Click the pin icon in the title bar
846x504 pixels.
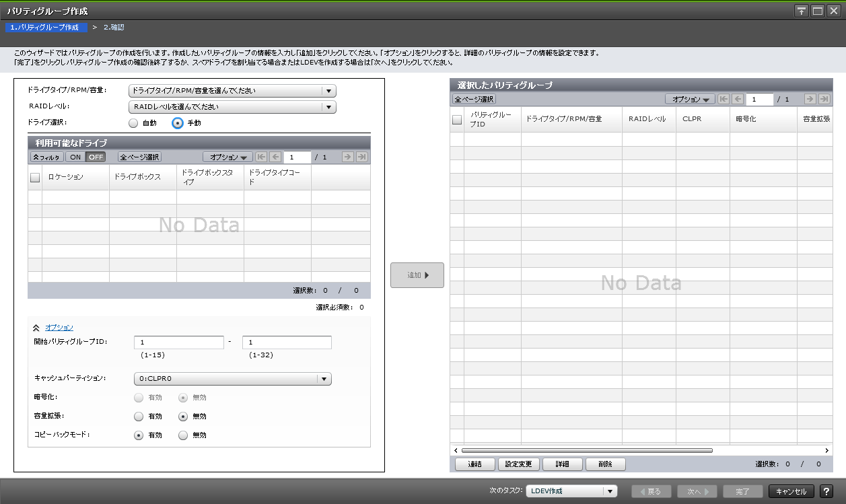(800, 10)
